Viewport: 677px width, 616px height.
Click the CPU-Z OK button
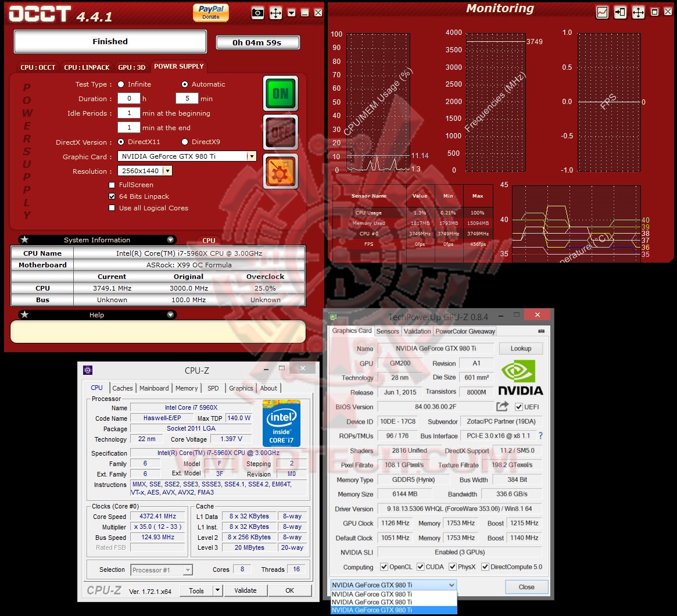(x=290, y=590)
